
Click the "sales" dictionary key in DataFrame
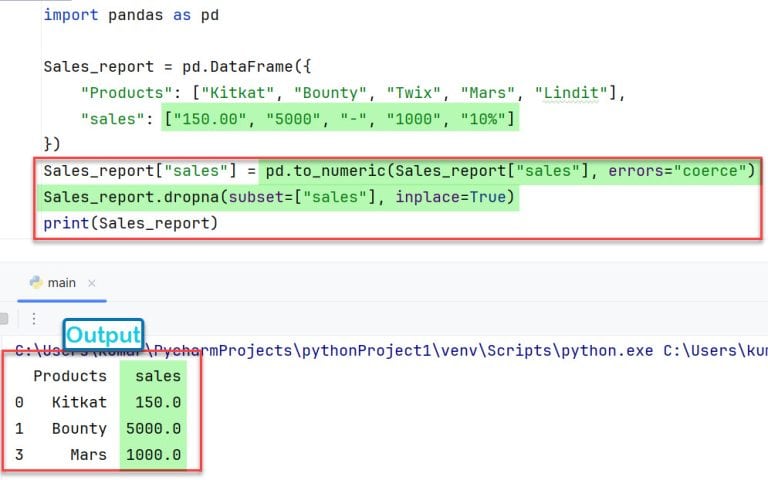(x=113, y=119)
